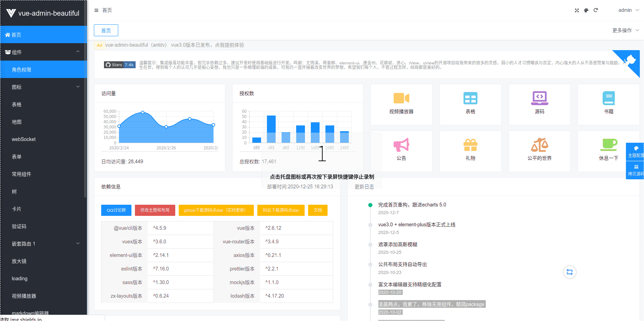Select 角色权限 in the sidebar

point(22,70)
